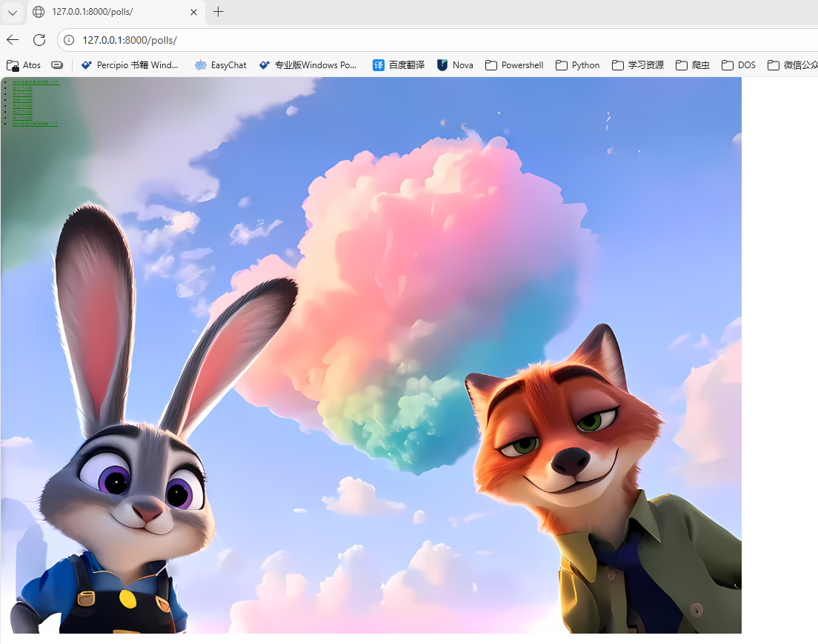Screen dimensions: 818x644
Task: Go back to the previous page
Action: coord(13,40)
